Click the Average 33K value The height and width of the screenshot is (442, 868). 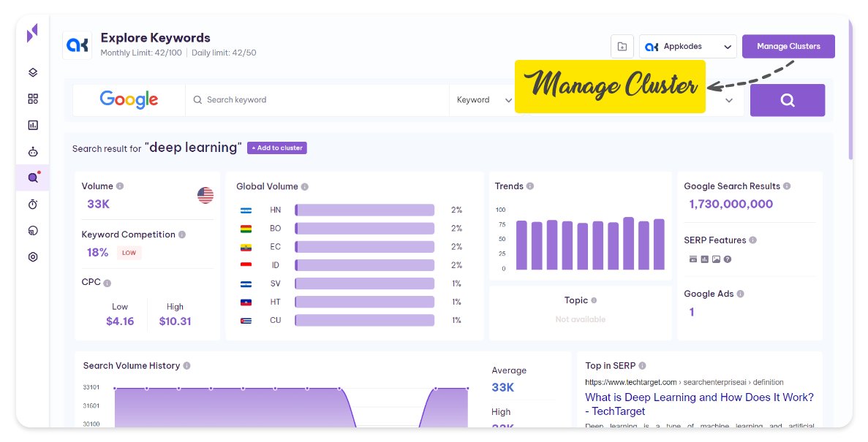502,388
